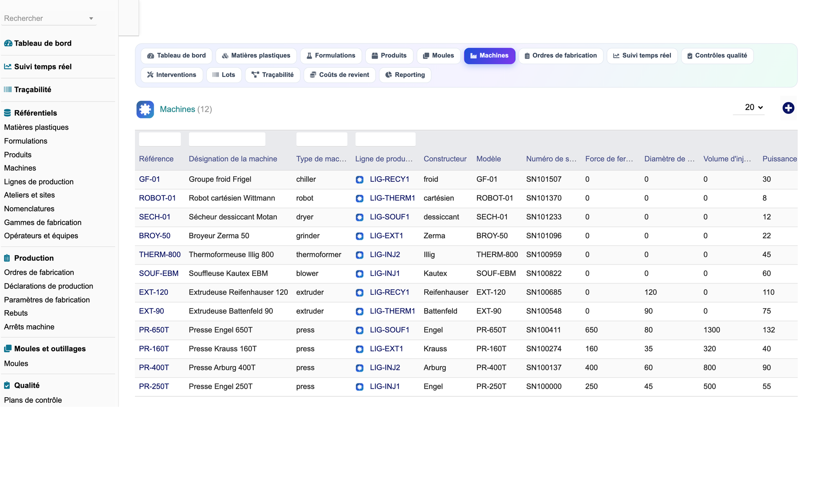The width and height of the screenshot is (815, 504).
Task: Open Ateliers et sites in sidebar
Action: [x=29, y=195]
